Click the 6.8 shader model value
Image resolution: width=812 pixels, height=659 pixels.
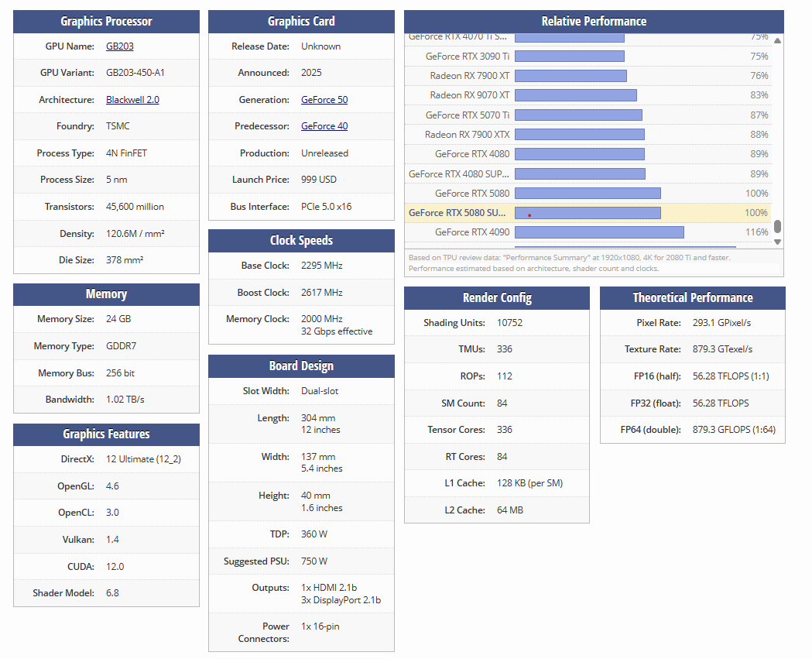(112, 592)
